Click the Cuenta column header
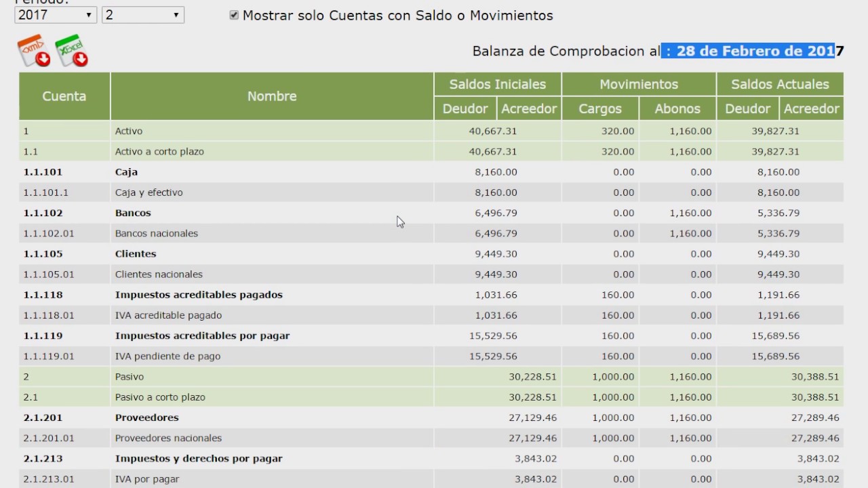The height and width of the screenshot is (488, 868). pos(64,96)
